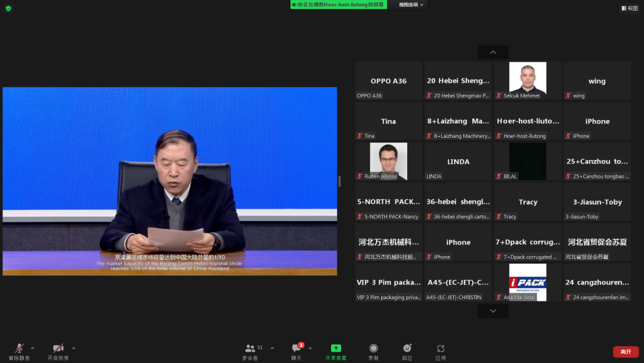Expand the microphone options chevron
644x363 pixels.
[x=33, y=347]
